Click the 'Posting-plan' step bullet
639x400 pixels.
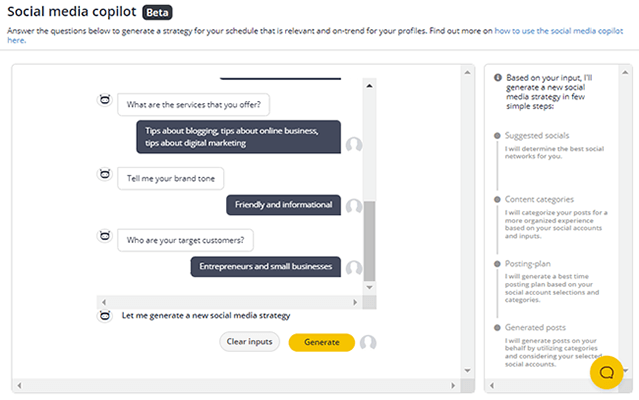[497, 264]
